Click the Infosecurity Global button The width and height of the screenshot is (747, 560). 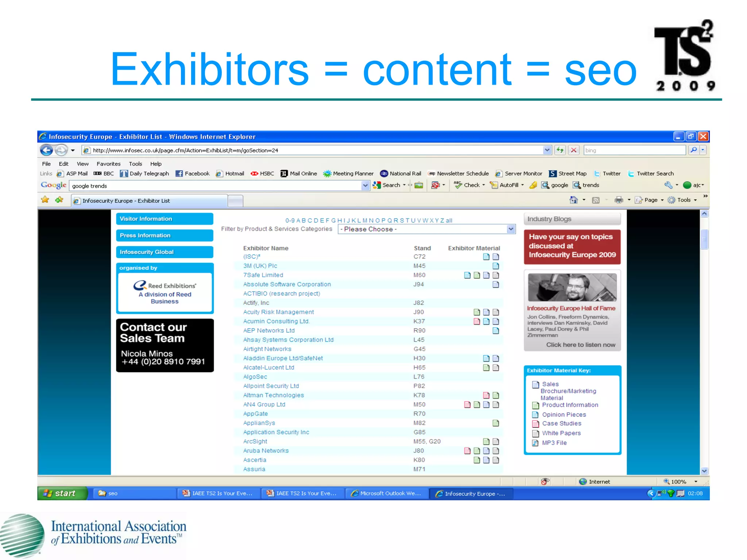point(165,252)
